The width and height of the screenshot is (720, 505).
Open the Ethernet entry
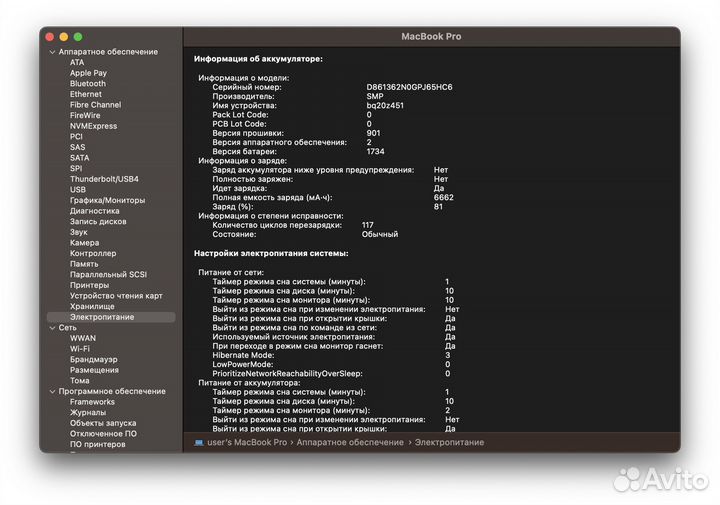[x=86, y=94]
